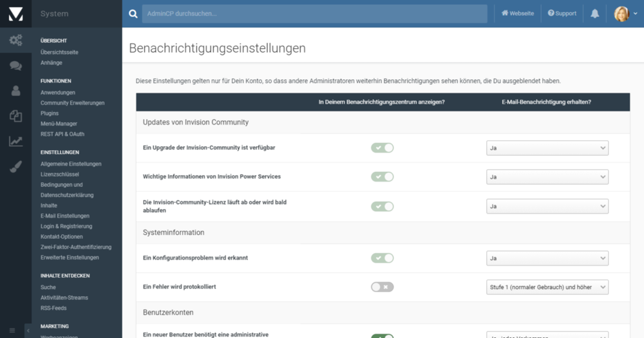Open user avatar account dropdown

pos(625,14)
